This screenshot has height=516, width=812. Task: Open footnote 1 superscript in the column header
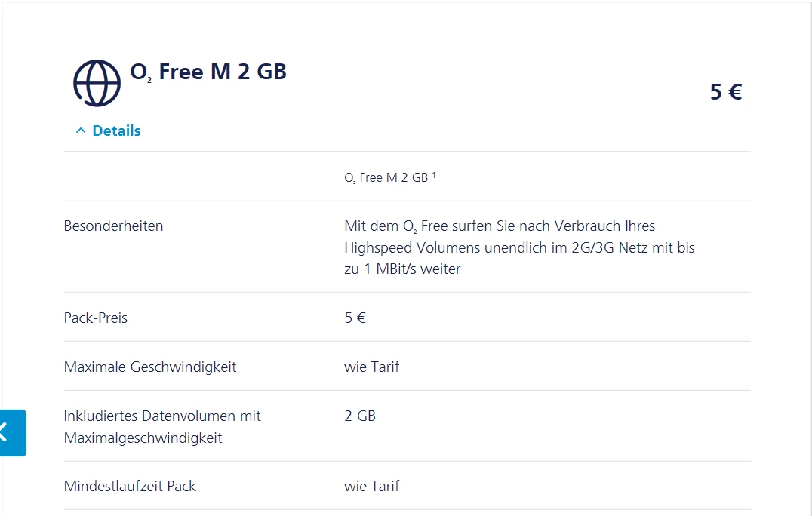[x=435, y=176]
